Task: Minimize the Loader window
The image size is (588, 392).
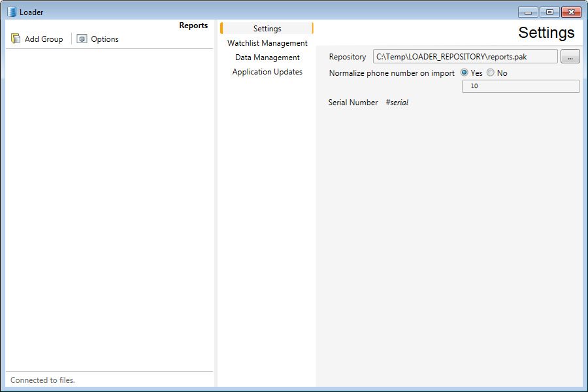Action: pyautogui.click(x=528, y=12)
